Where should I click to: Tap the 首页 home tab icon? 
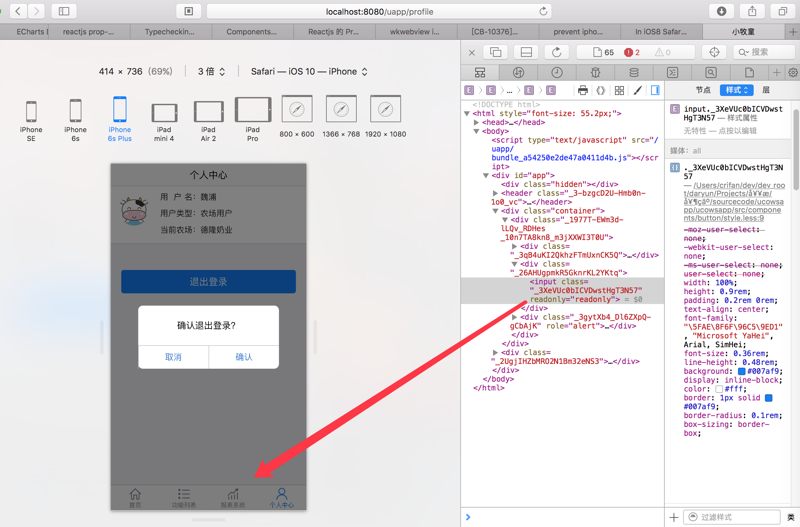pyautogui.click(x=135, y=497)
